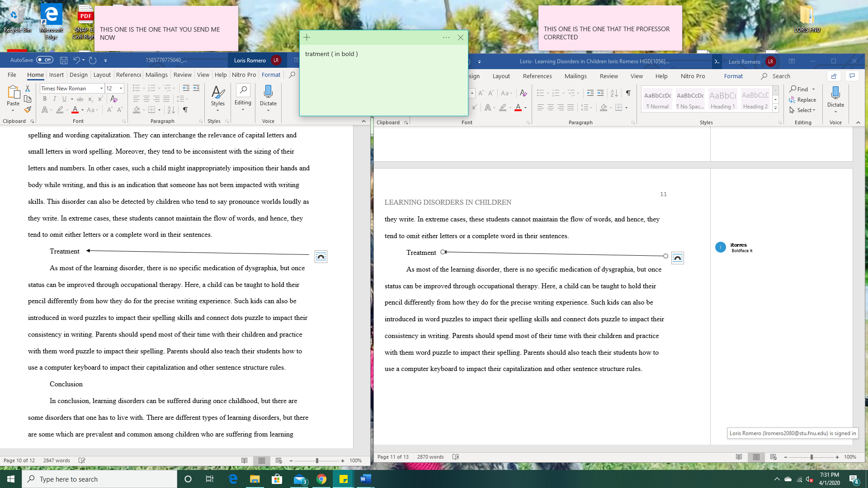Open the Paste button in left Word window
Image resolution: width=868 pixels, height=488 pixels.
pyautogui.click(x=13, y=99)
